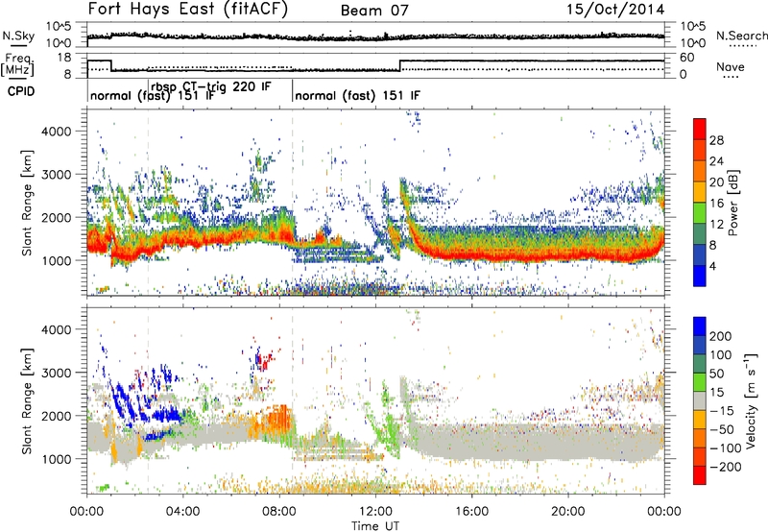Click the '4000' tick on the power panel
This screenshot has height=532, width=768.
[56, 132]
